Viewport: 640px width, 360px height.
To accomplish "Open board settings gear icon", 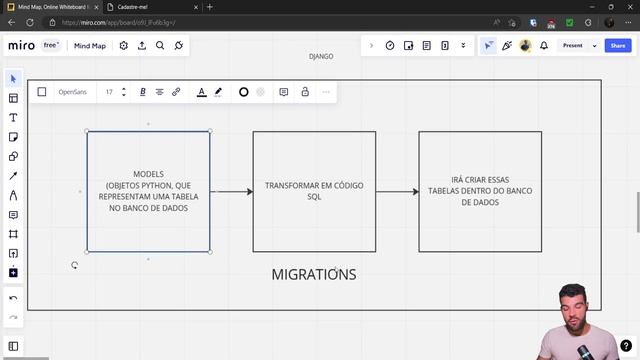I will pyautogui.click(x=124, y=46).
